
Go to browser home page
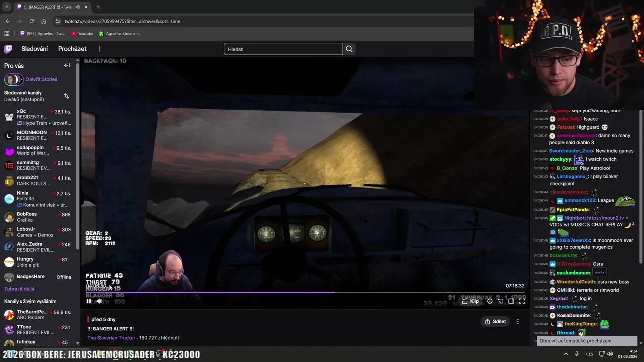[43, 21]
